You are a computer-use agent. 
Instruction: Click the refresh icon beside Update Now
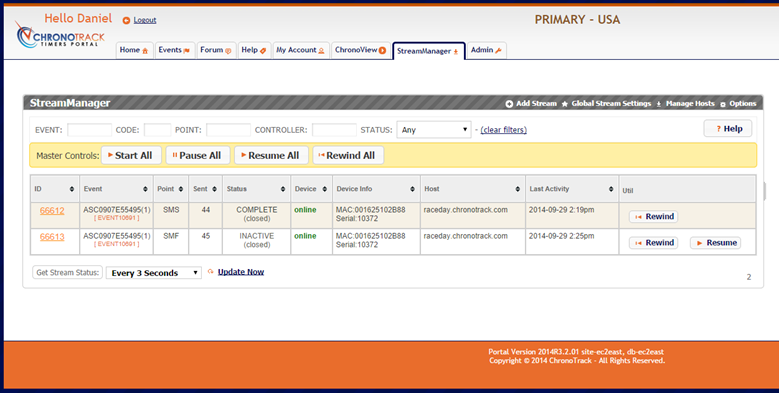pos(211,272)
